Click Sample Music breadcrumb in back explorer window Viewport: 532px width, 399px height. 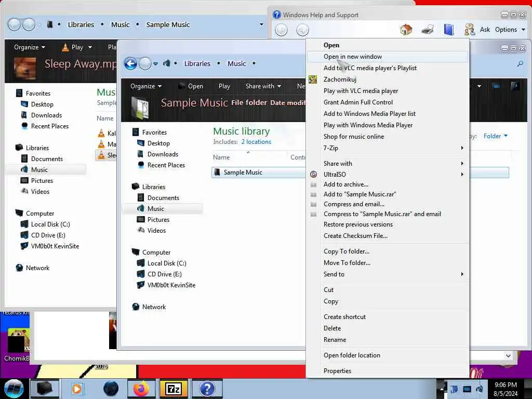point(168,25)
